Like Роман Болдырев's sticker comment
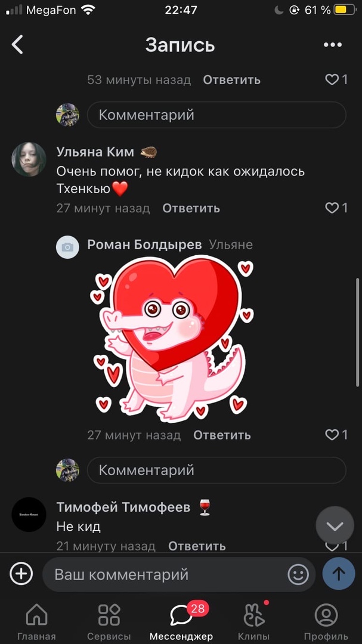The image size is (362, 644). 336,435
